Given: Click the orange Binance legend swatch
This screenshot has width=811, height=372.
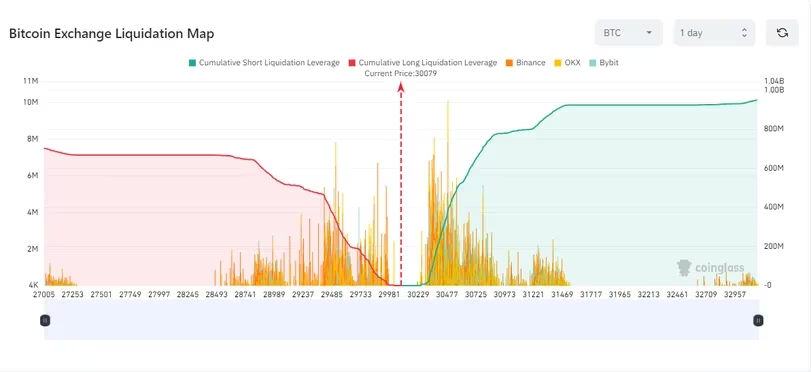Looking at the screenshot, I should pyautogui.click(x=509, y=63).
